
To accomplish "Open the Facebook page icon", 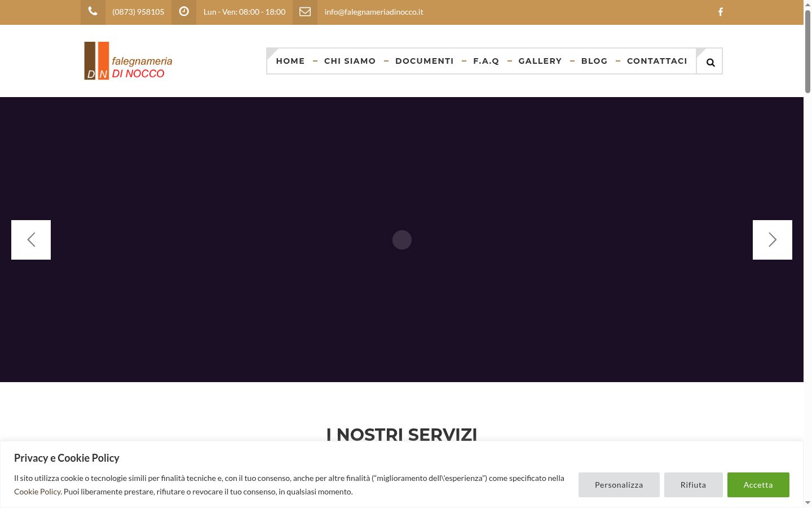I will tap(721, 12).
